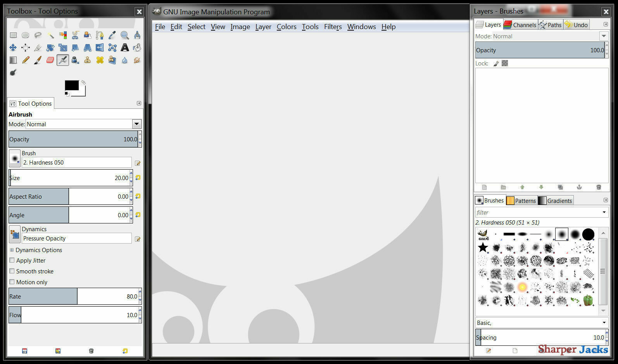Screen dimensions: 618x364
Task: Open the Basic brush tag dropdown
Action: point(604,323)
